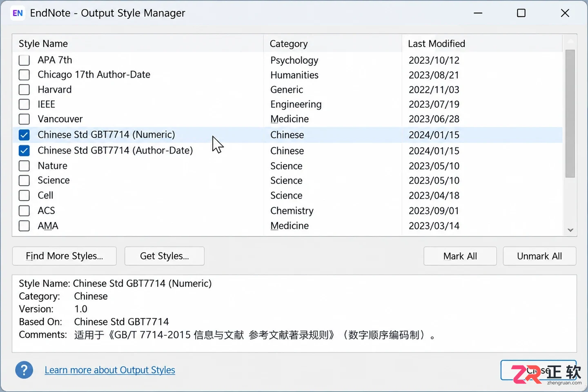Open Learn more about Output Styles link
Screen dimensions: 588x392
110,370
